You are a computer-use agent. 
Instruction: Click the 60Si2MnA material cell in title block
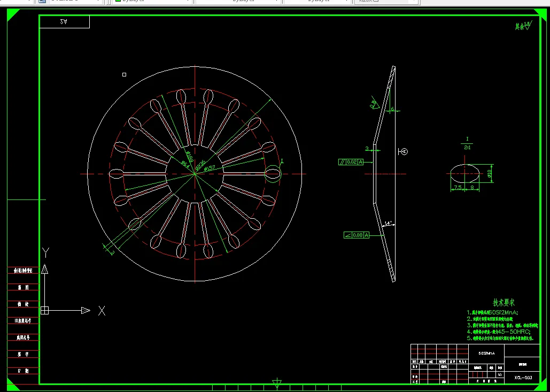pos(486,353)
